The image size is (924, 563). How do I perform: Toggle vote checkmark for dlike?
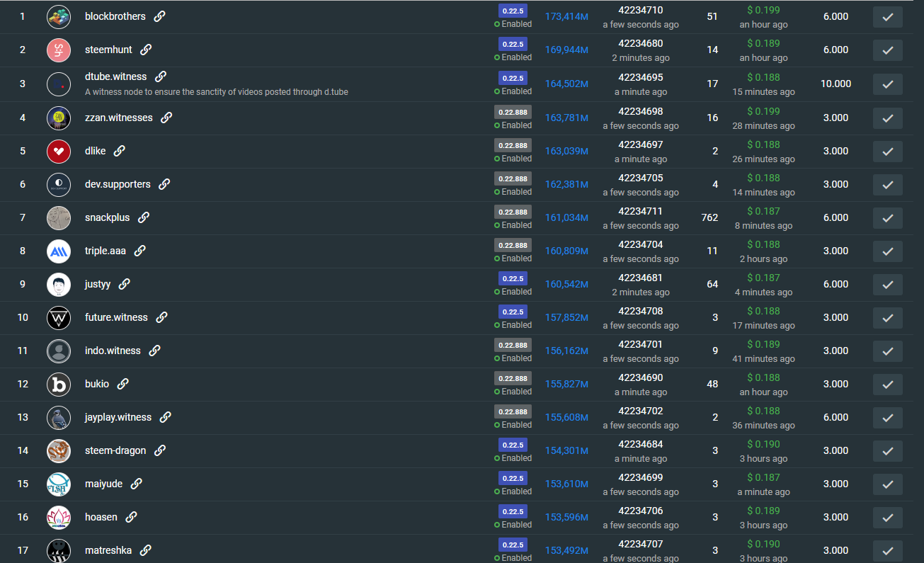tap(888, 152)
